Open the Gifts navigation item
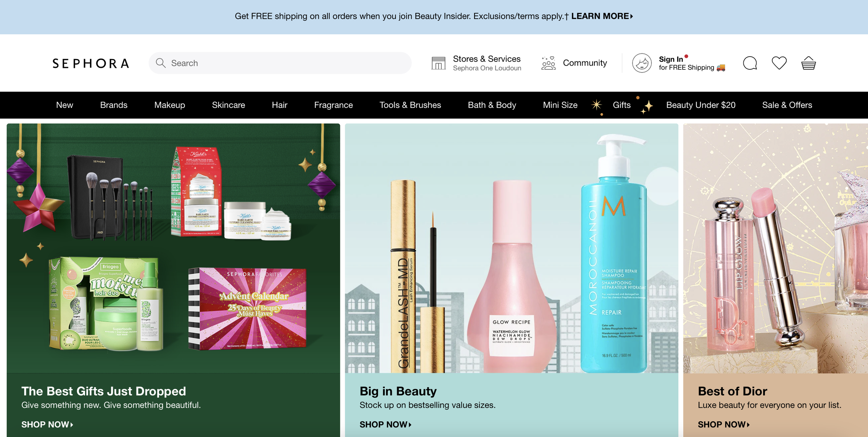 (621, 105)
